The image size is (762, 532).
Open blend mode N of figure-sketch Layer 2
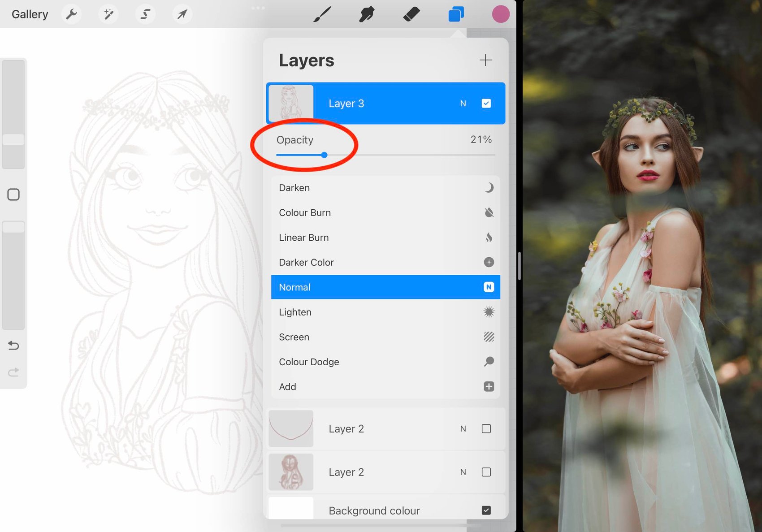463,472
